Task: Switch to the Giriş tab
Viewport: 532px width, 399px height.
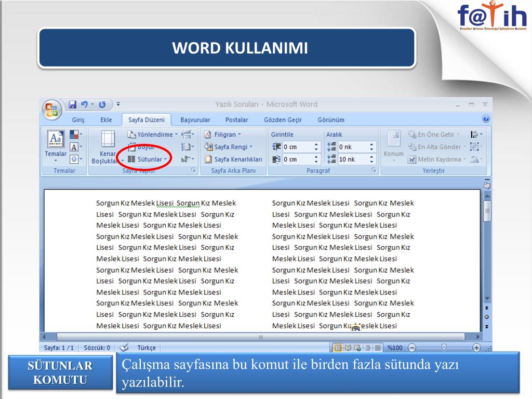Action: point(78,120)
